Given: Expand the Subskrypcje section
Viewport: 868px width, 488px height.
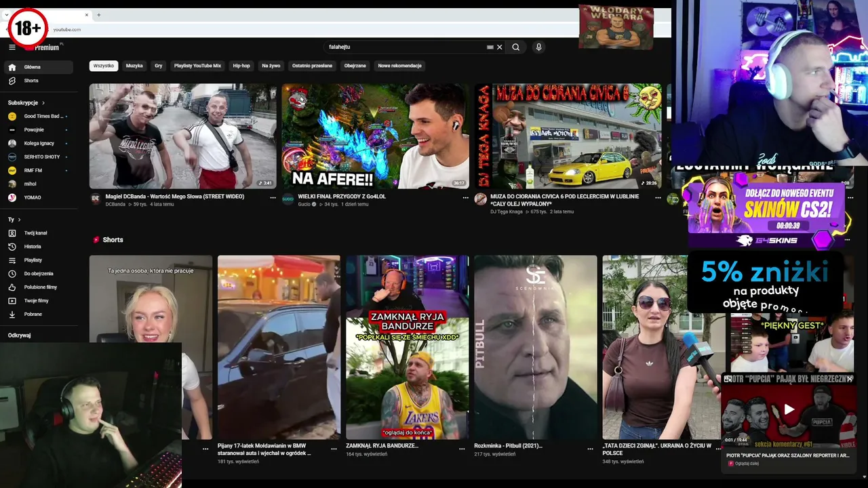Looking at the screenshot, I should (x=26, y=103).
